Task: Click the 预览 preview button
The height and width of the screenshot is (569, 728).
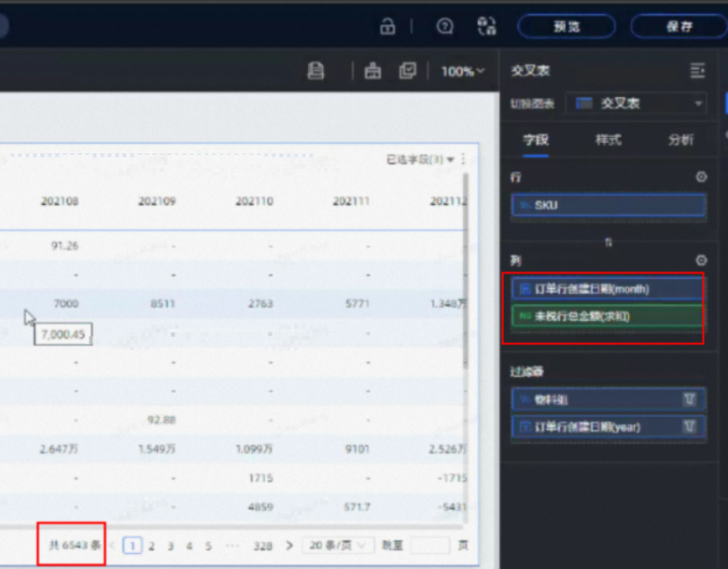Action: tap(567, 26)
